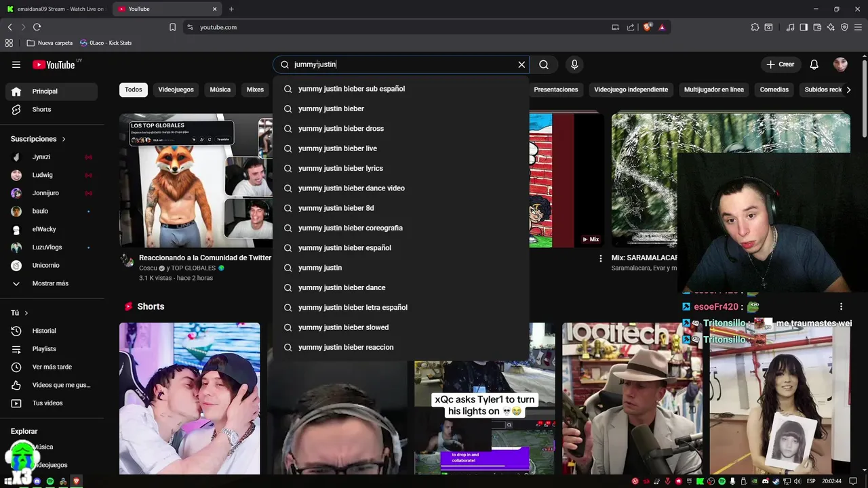Screen dimensions: 868x488
Task: Select the Videojuegos filter chip
Action: coord(176,89)
